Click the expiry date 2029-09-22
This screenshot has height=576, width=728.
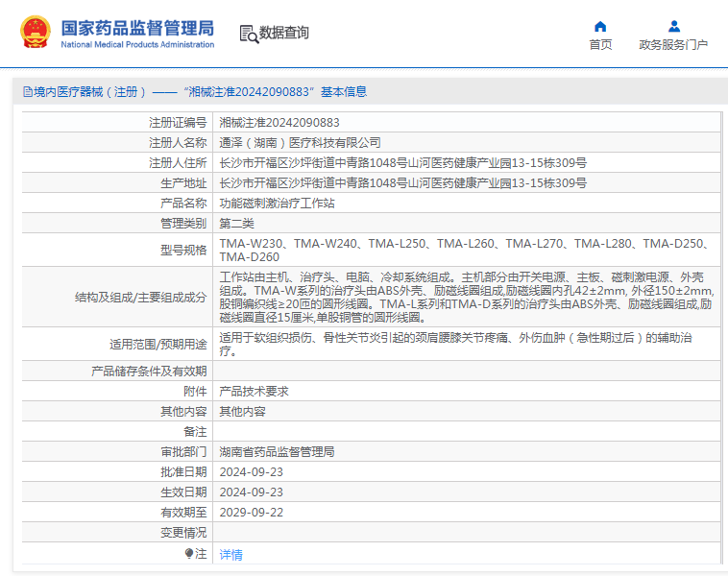252,513
